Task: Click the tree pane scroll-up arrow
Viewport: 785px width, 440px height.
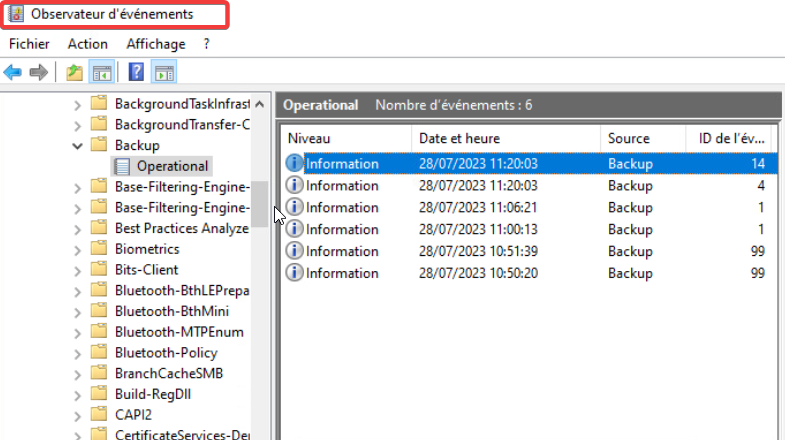Action: point(260,104)
